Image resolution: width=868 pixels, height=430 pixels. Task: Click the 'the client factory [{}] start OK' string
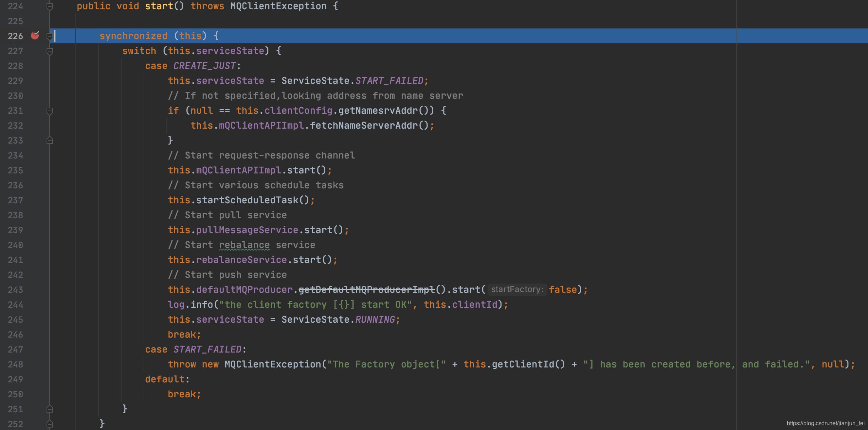tap(315, 305)
